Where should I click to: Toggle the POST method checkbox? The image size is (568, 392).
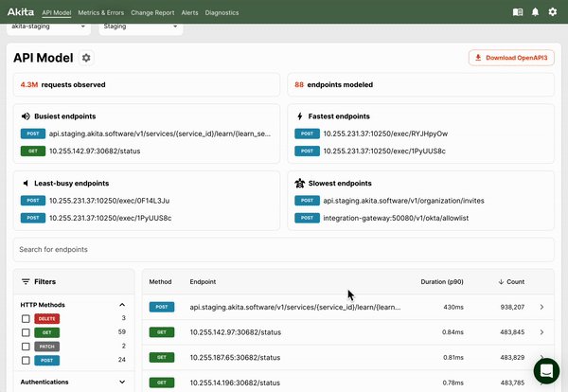pos(26,361)
